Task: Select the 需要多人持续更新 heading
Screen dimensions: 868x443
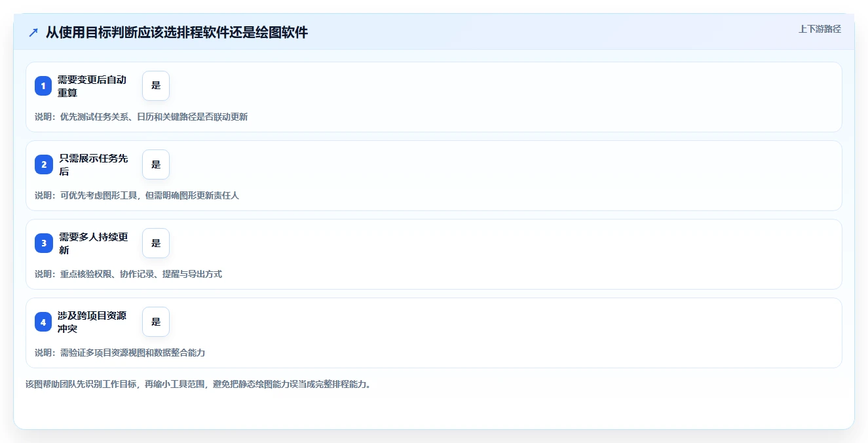Action: tap(93, 243)
